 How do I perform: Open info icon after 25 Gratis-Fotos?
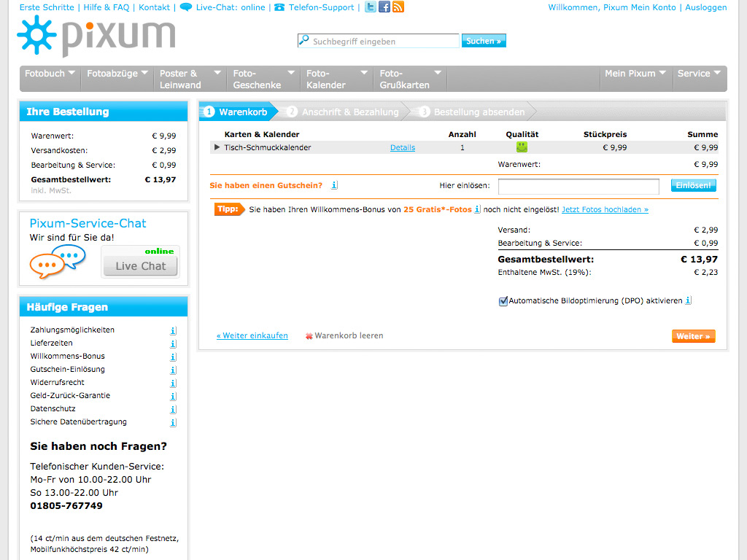click(x=477, y=209)
